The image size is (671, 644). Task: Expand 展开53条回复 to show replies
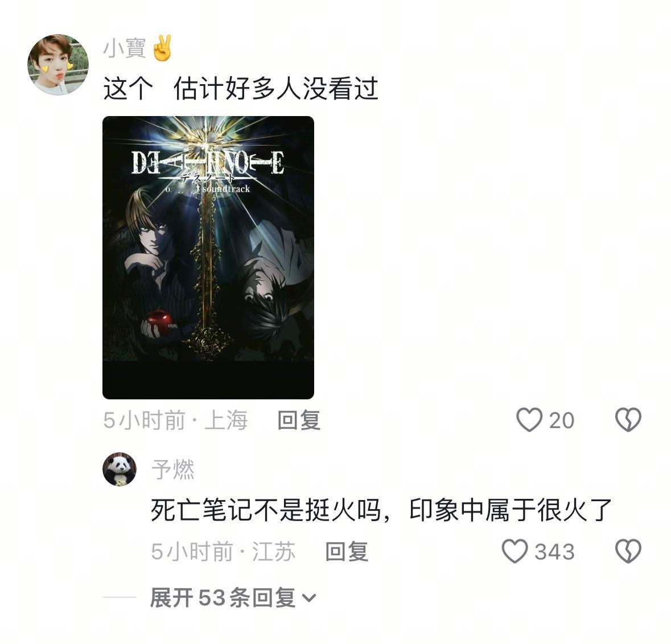click(233, 597)
